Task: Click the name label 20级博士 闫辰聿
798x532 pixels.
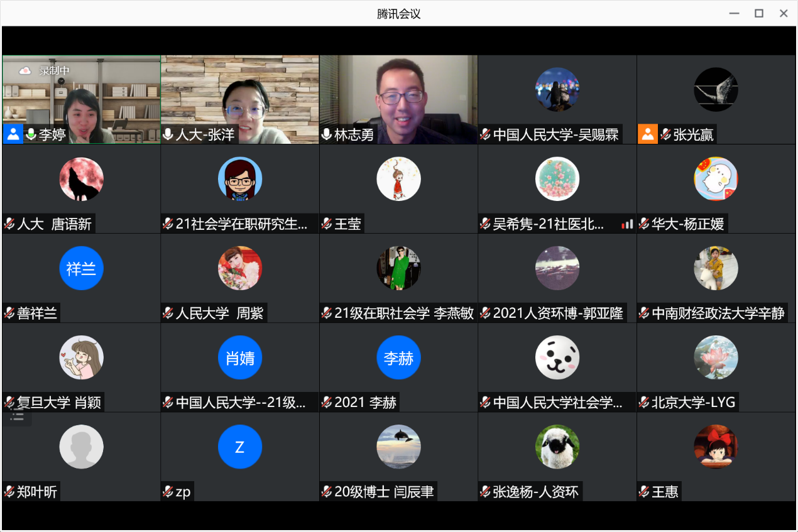Action: coord(384,492)
